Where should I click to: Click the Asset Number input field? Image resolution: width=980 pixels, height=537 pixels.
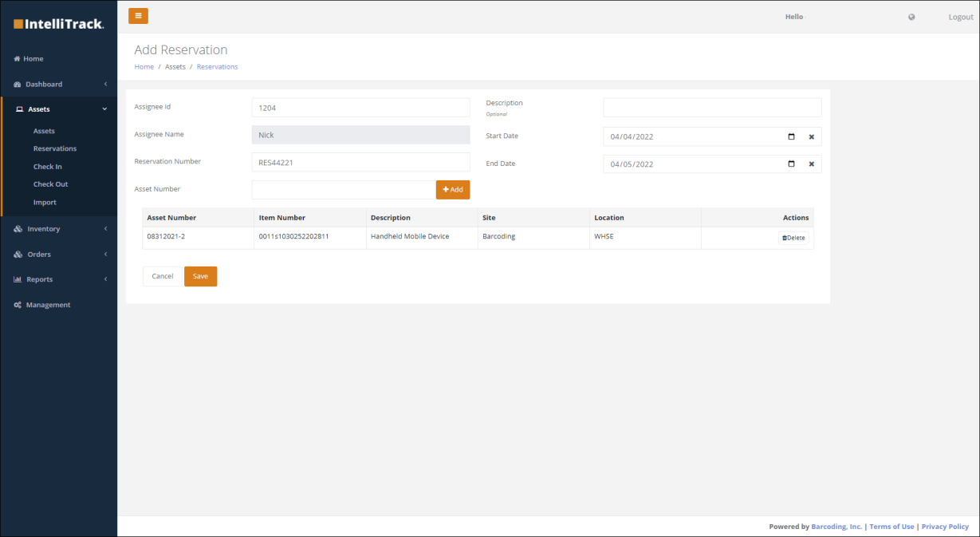pos(344,190)
